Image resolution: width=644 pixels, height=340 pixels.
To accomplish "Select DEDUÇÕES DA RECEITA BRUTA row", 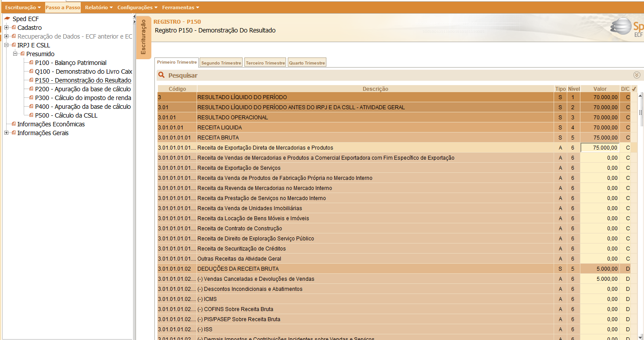I will coord(397,269).
